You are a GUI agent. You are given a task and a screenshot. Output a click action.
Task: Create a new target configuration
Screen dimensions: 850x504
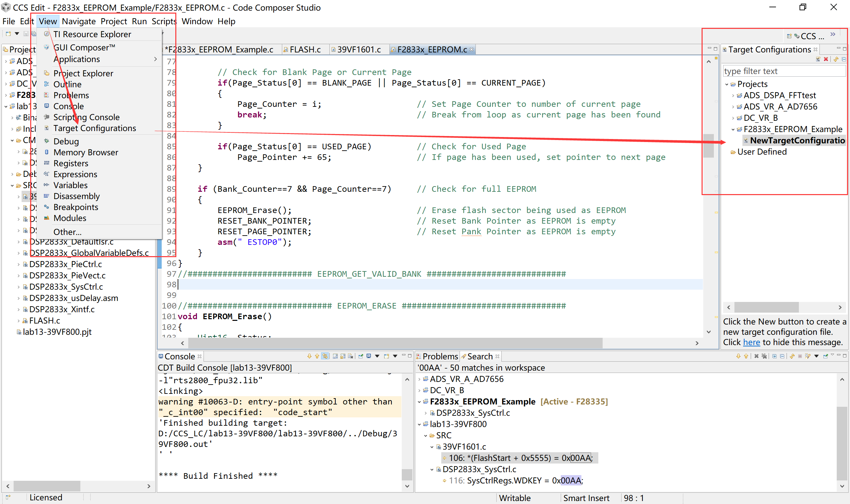pyautogui.click(x=818, y=59)
